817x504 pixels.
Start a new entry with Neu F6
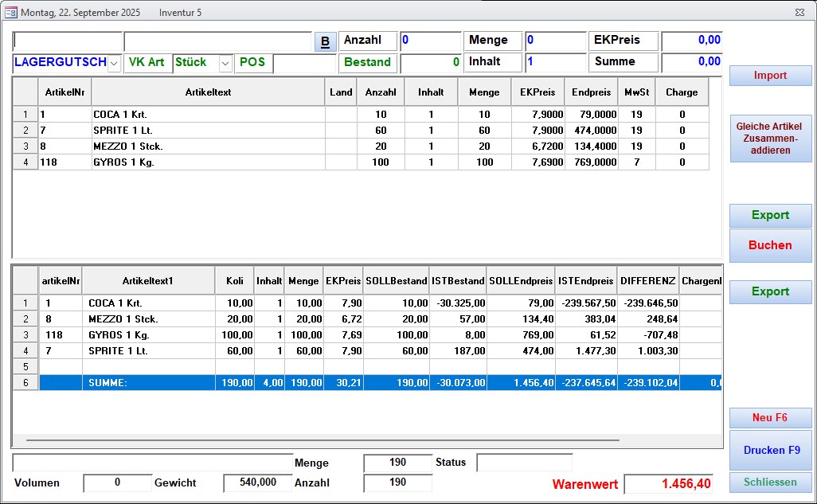pos(770,418)
